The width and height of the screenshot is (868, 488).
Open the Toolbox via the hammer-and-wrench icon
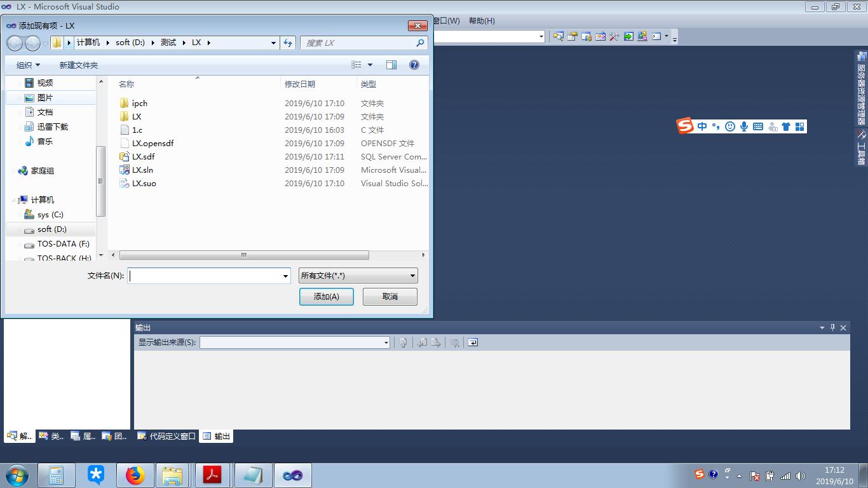[x=614, y=36]
